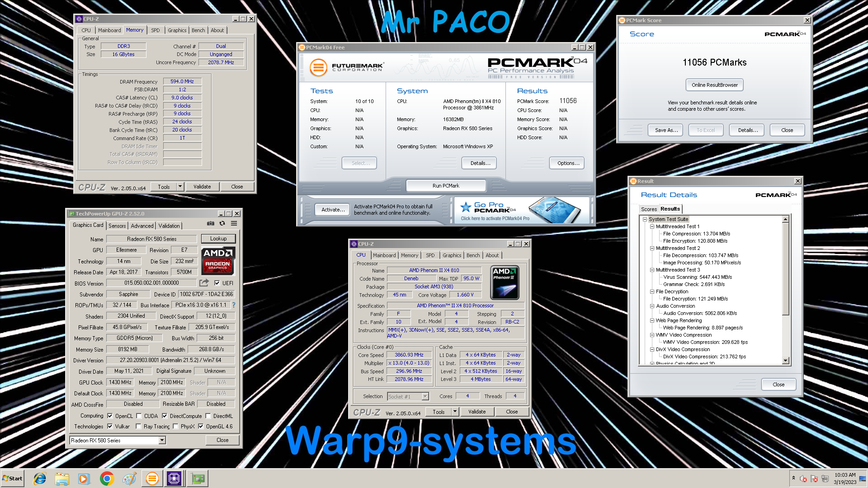Click the CPU-Z taskbar icon
The width and height of the screenshot is (868, 488).
point(174,479)
